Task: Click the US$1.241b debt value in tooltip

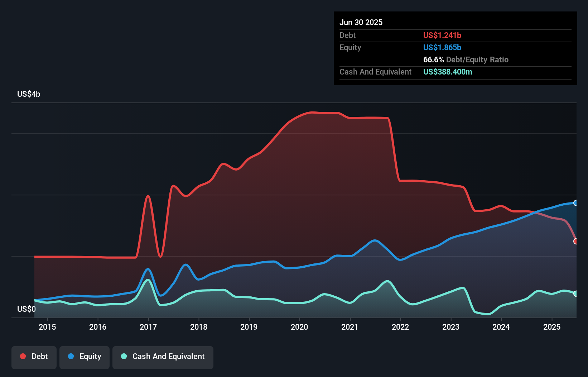Action: pos(442,35)
